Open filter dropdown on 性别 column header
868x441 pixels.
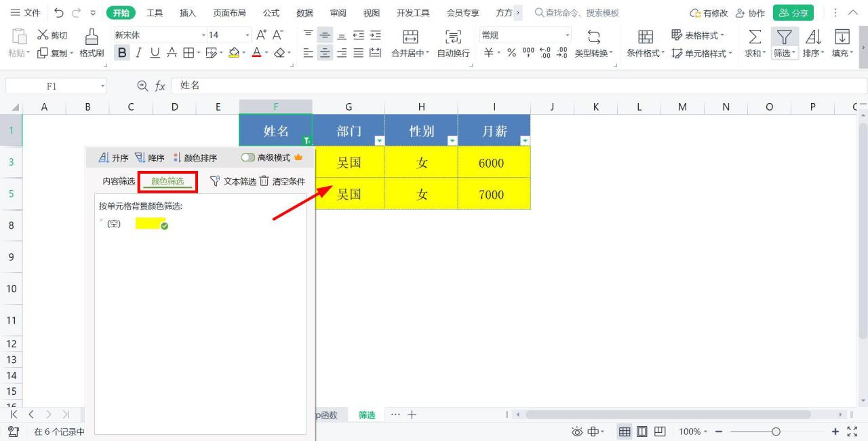pyautogui.click(x=452, y=140)
